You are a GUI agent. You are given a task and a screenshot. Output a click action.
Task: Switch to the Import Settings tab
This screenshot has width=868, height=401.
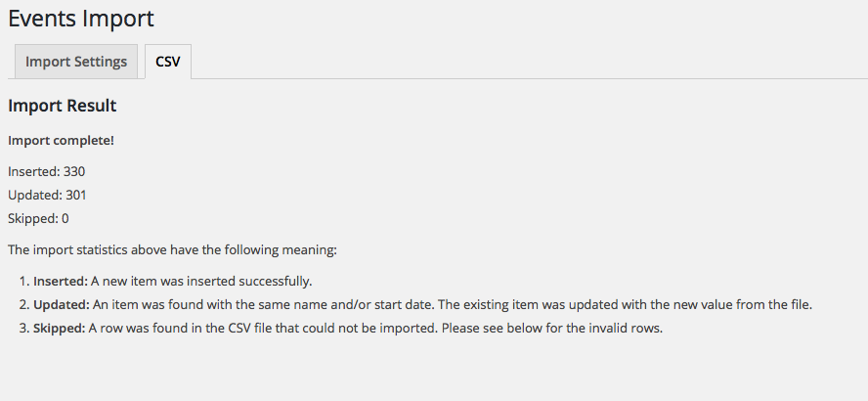[x=76, y=62]
